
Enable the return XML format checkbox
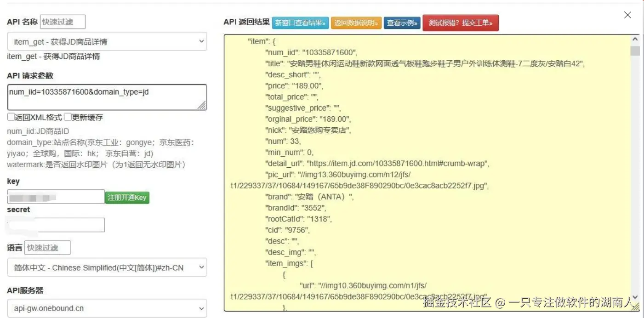[11, 117]
